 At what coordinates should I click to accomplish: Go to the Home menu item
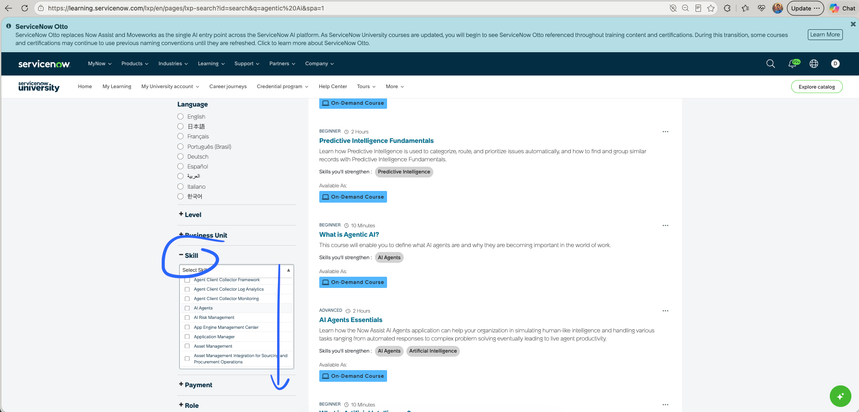85,87
